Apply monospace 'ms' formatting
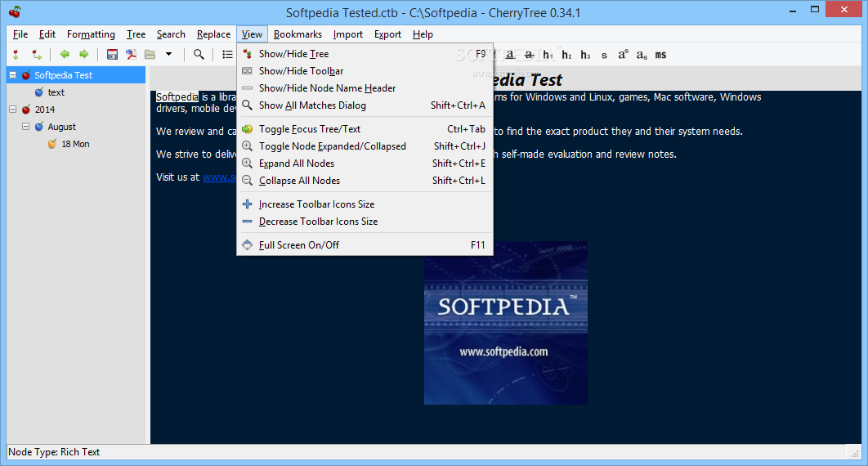The height and width of the screenshot is (466, 868). tap(660, 55)
